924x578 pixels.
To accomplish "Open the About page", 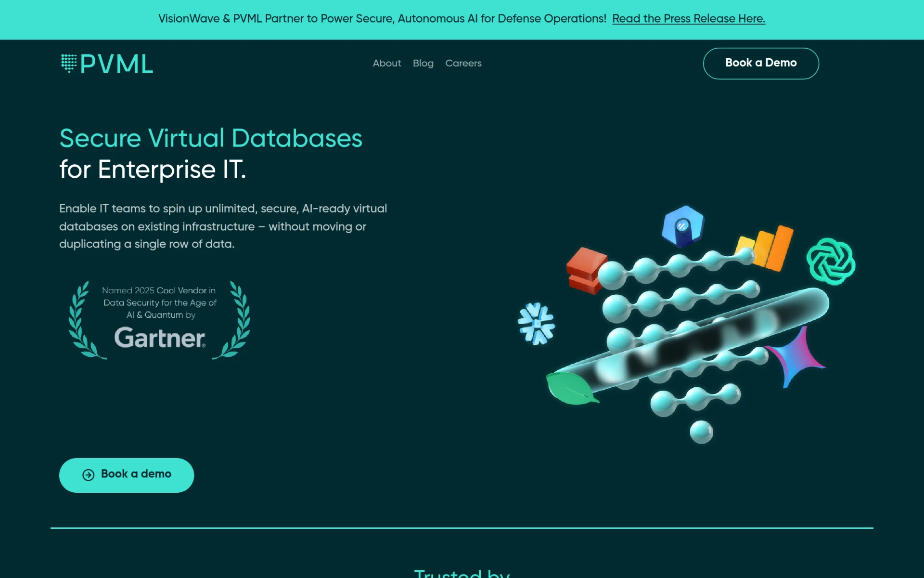I will [x=386, y=63].
